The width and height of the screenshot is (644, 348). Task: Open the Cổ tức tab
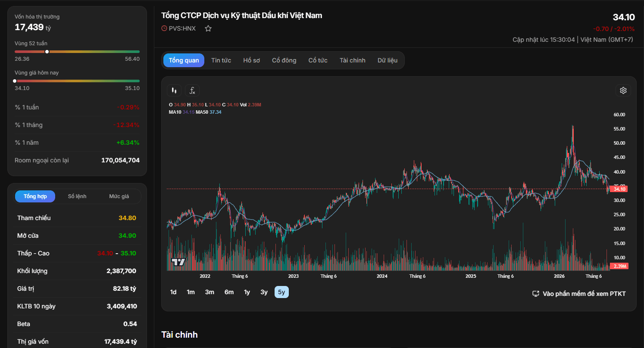pos(318,60)
